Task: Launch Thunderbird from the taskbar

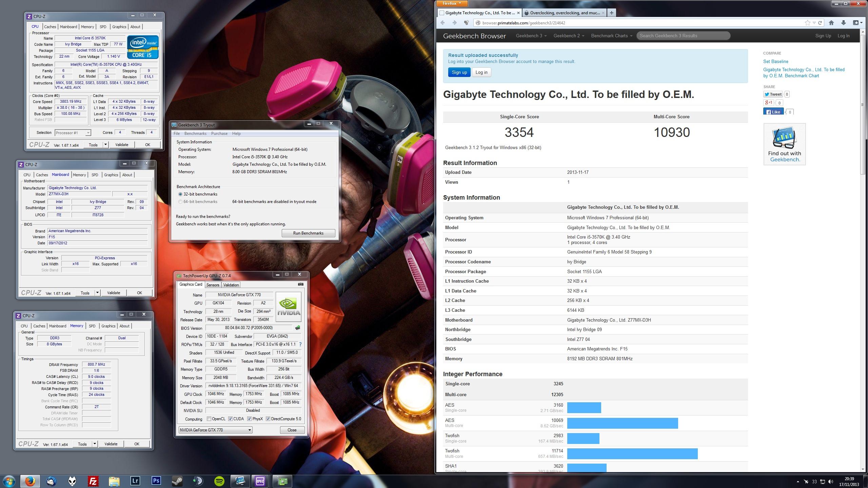Action: pos(51,481)
